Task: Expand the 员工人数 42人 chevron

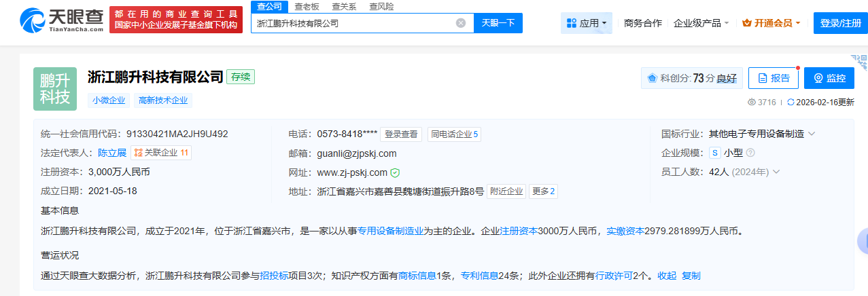Action: tap(776, 172)
